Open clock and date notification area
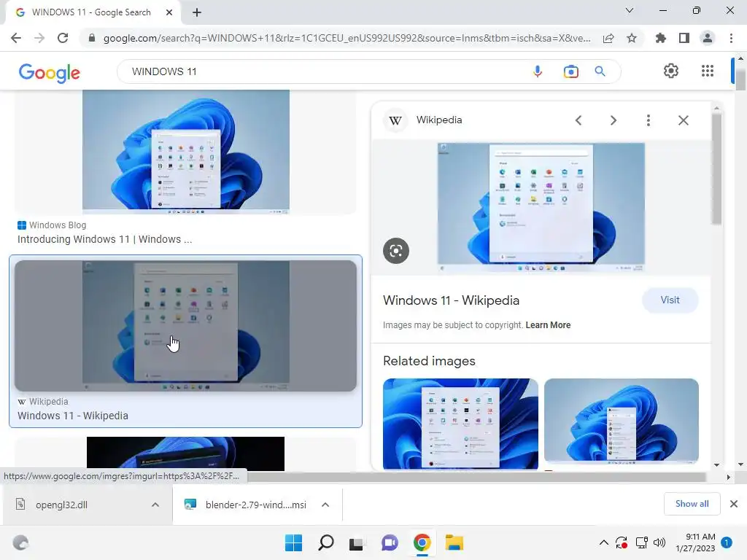Viewport: 747px width, 560px height. coord(695,542)
